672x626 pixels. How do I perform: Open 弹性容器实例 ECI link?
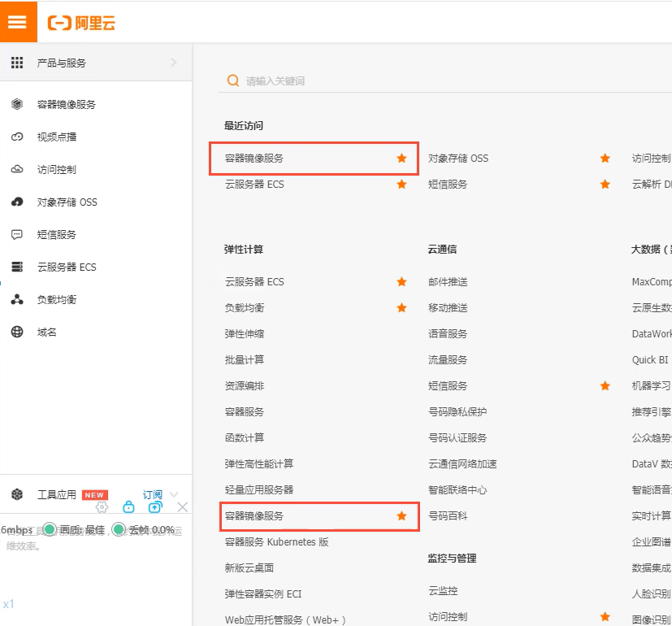tap(263, 593)
